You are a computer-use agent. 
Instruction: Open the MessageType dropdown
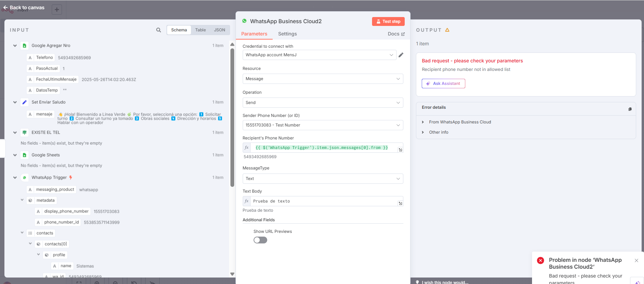click(323, 179)
